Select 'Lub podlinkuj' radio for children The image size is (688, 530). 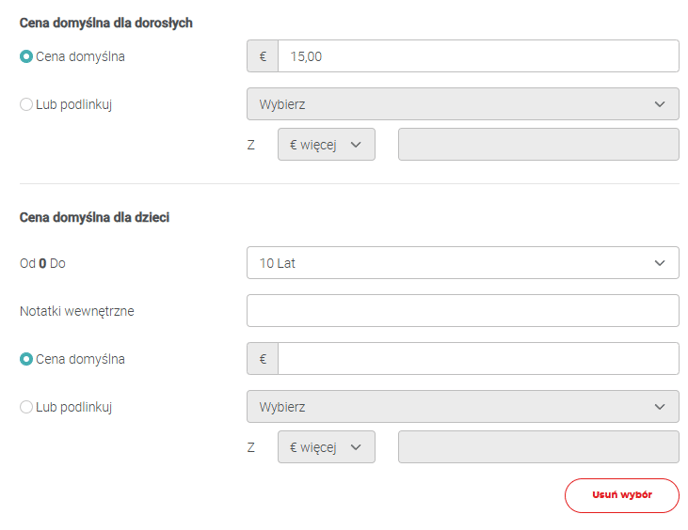coord(27,407)
